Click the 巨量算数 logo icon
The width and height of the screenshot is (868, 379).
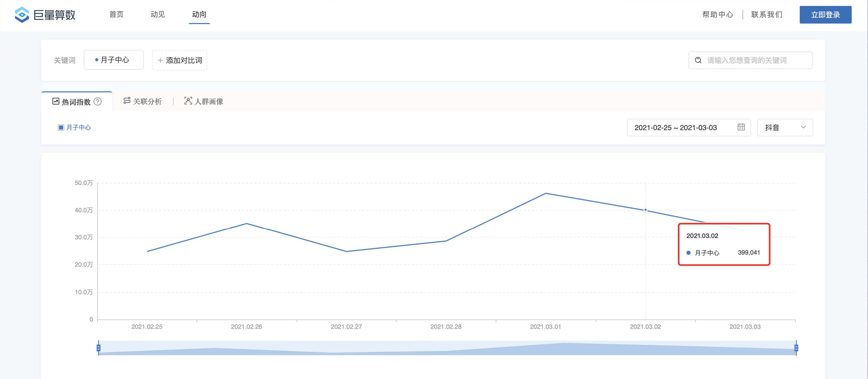[22, 15]
